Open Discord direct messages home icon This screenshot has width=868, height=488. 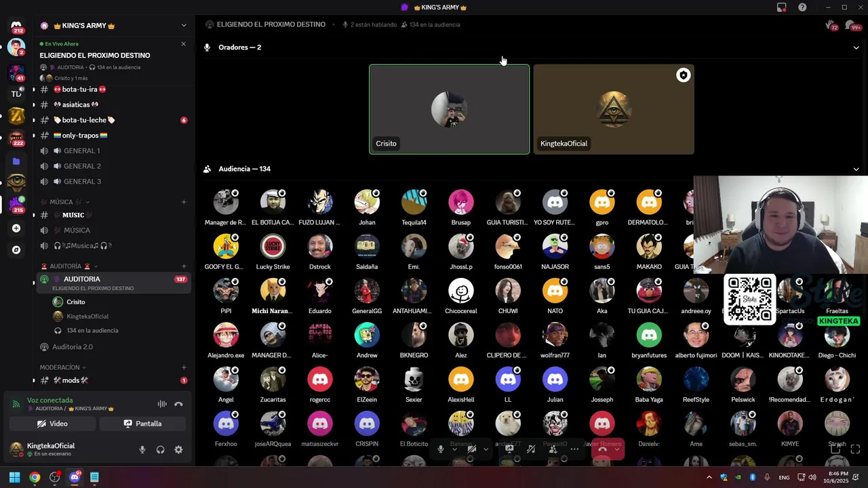16,26
